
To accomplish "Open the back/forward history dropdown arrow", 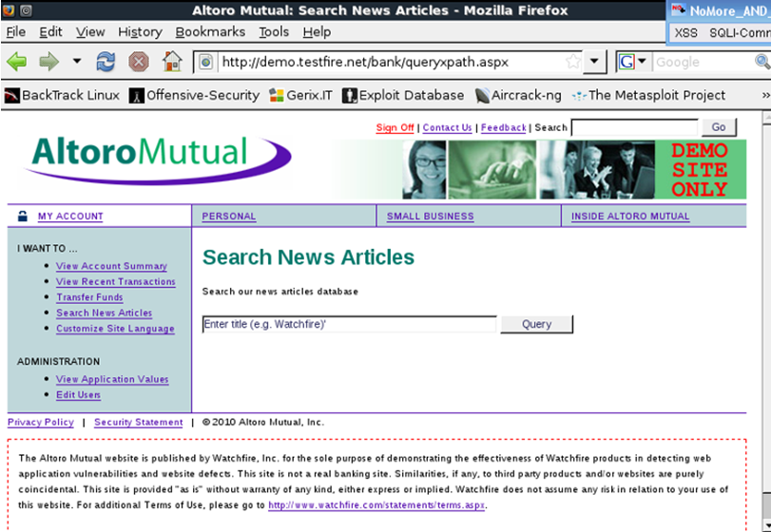I will [x=77, y=62].
